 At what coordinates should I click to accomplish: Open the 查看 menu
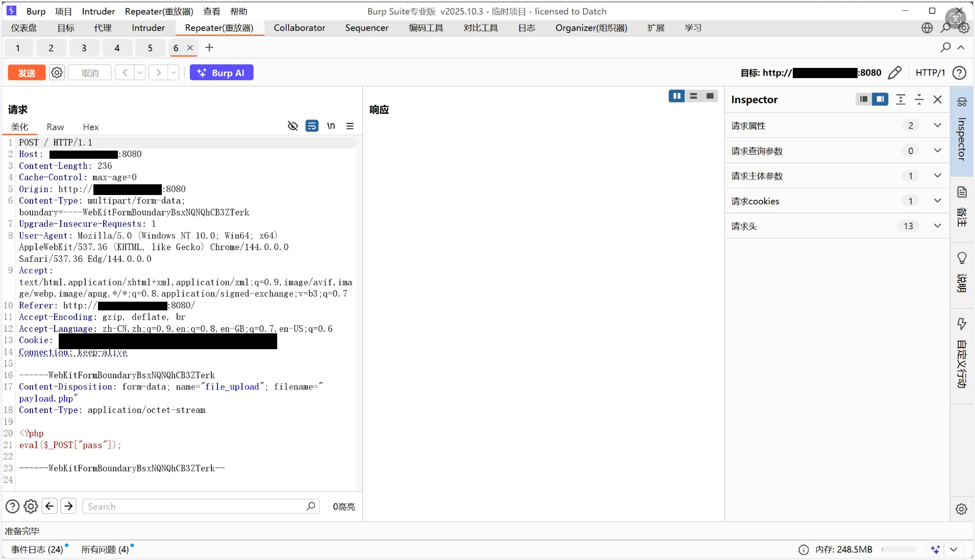[x=212, y=11]
